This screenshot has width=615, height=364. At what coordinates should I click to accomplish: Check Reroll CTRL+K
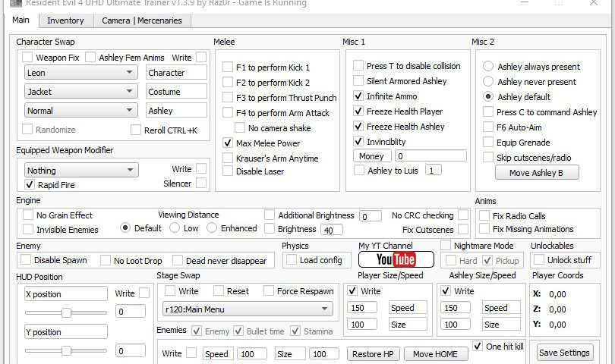coord(136,130)
